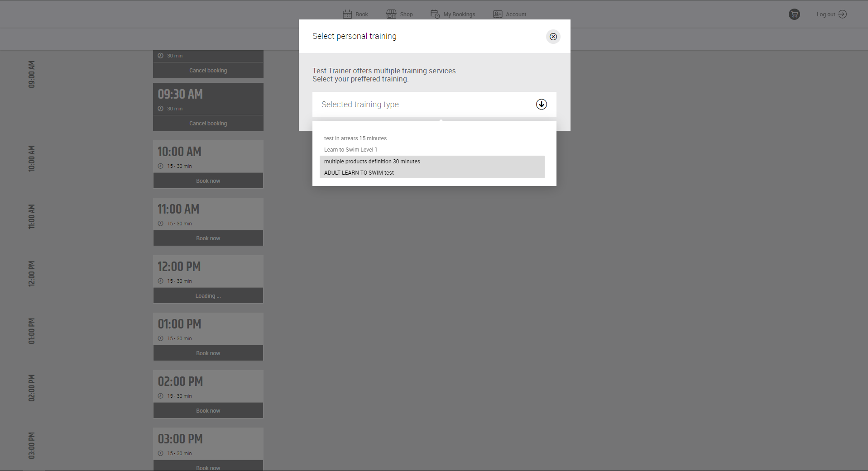This screenshot has width=868, height=471.
Task: Click the Shop storefront icon
Action: click(391, 14)
